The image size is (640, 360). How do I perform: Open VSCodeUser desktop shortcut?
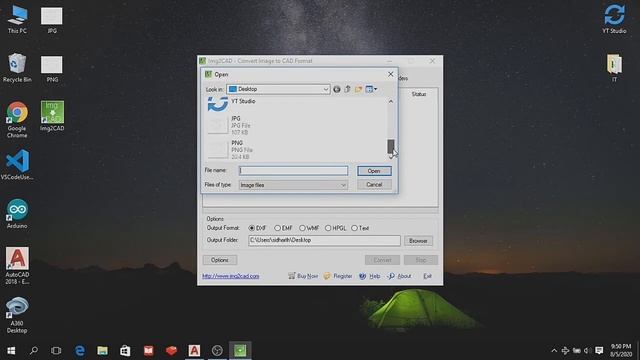click(17, 165)
